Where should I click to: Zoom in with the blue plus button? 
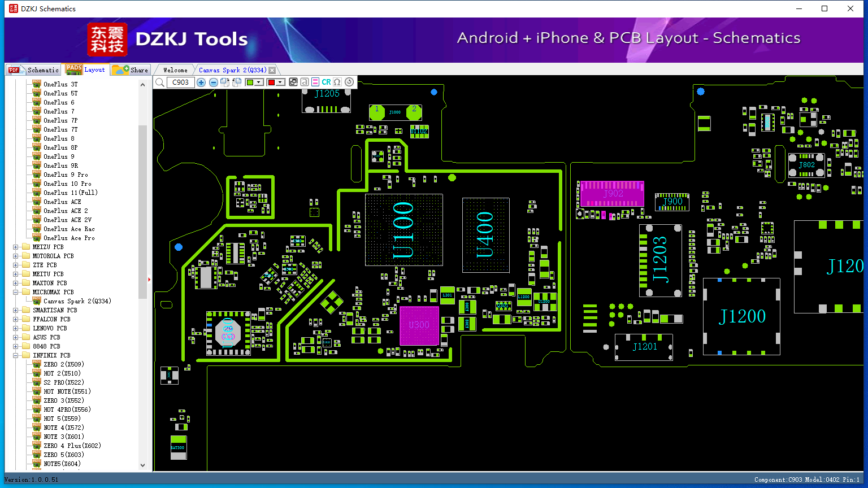[x=201, y=82]
